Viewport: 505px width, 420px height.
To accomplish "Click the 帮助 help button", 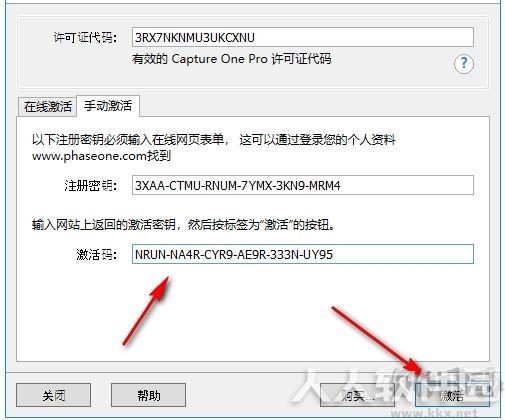I will pyautogui.click(x=148, y=395).
